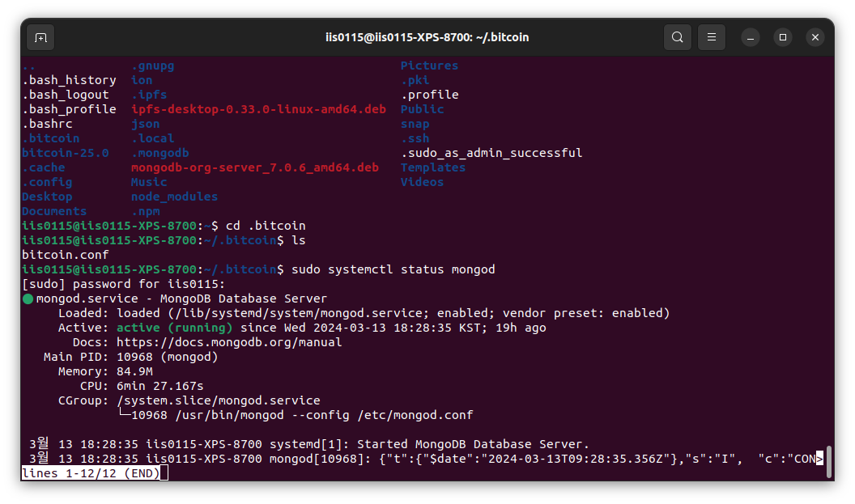Image resolution: width=855 pixels, height=504 pixels.
Task: Open the terminal search button
Action: (677, 37)
